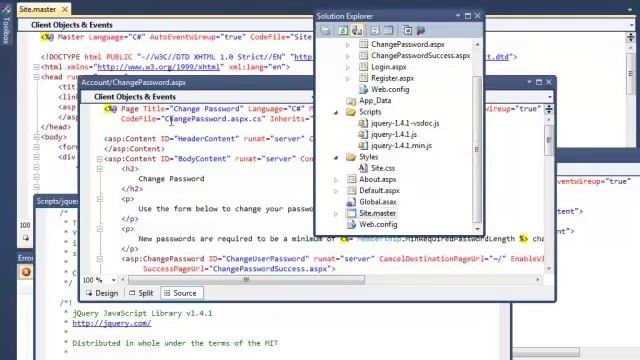Click the View Code toolbar icon

click(x=375, y=30)
